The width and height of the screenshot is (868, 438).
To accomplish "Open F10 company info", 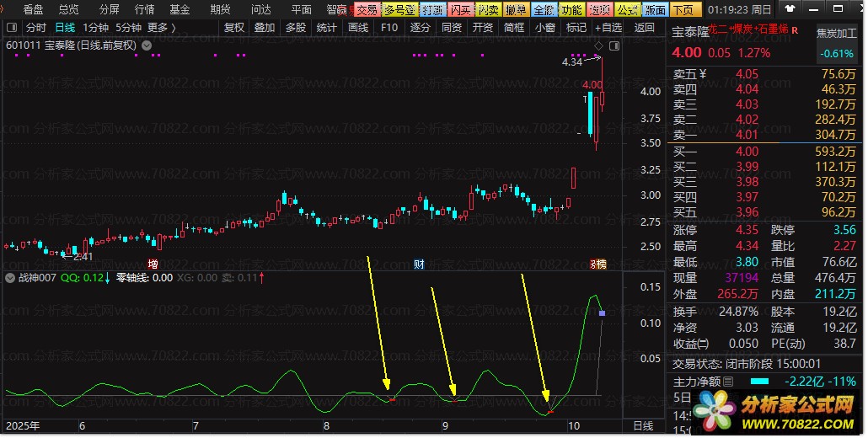I will [389, 27].
